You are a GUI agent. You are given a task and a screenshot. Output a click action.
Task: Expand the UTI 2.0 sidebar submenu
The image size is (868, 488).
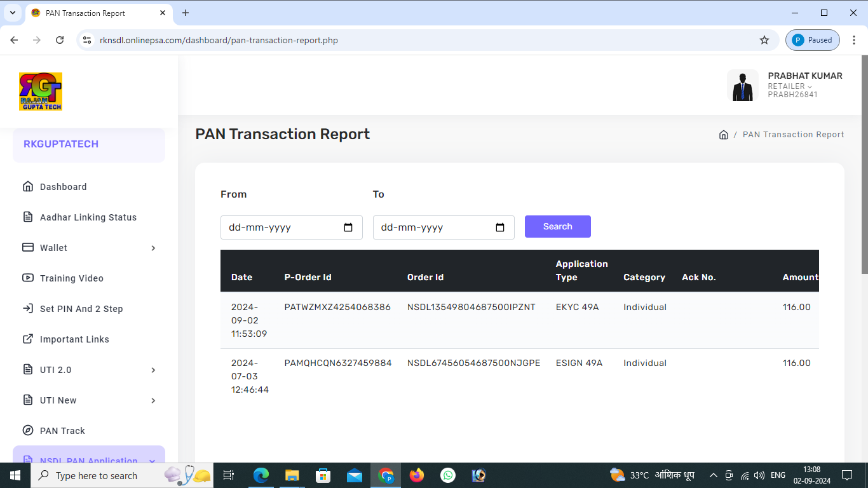153,370
